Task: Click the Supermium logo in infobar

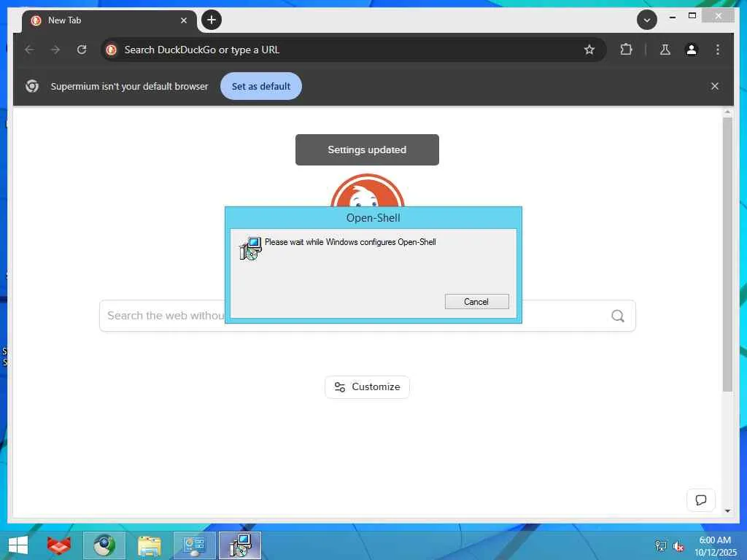Action: [32, 86]
